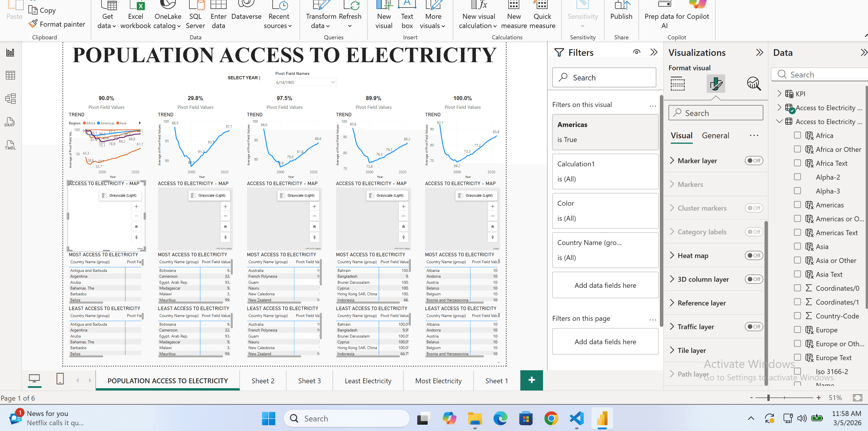
Task: Add a new page with plus button
Action: (x=531, y=380)
